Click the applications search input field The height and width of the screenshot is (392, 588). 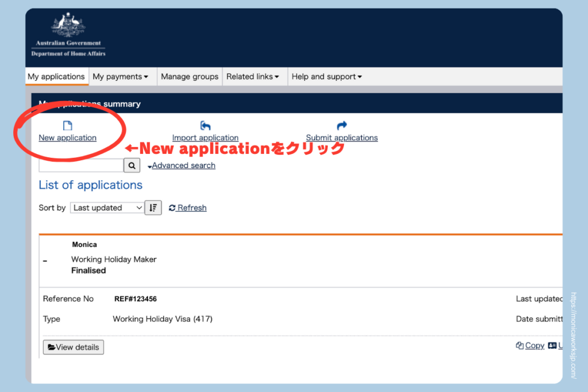coord(81,165)
